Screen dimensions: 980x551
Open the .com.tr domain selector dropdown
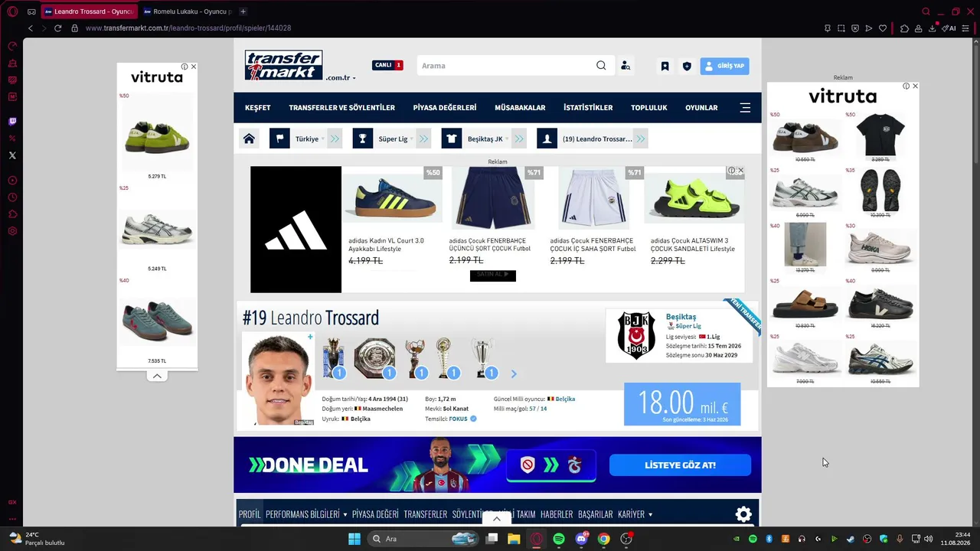340,77
